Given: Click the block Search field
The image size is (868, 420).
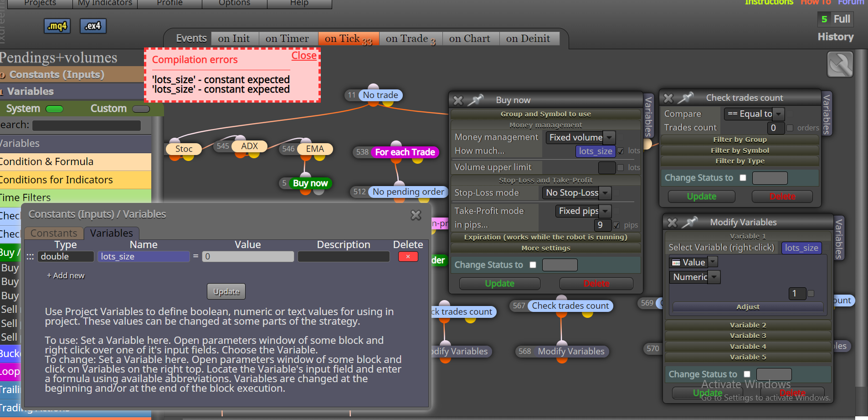Looking at the screenshot, I should (x=87, y=125).
